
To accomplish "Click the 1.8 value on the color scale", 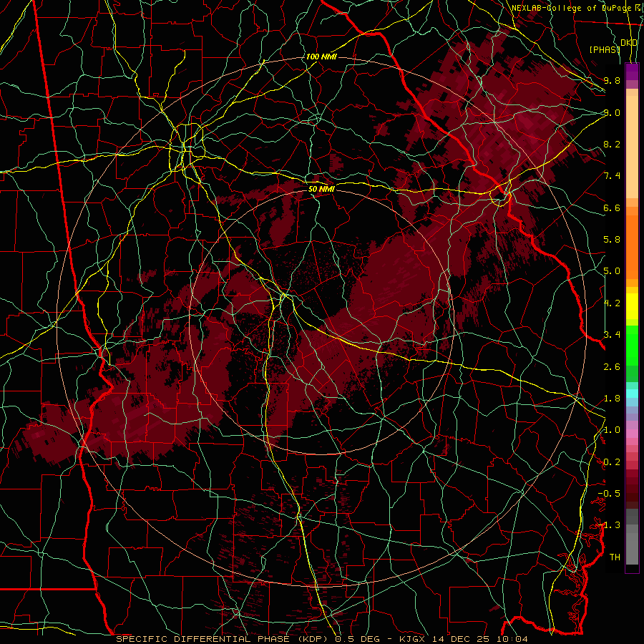I will (612, 399).
